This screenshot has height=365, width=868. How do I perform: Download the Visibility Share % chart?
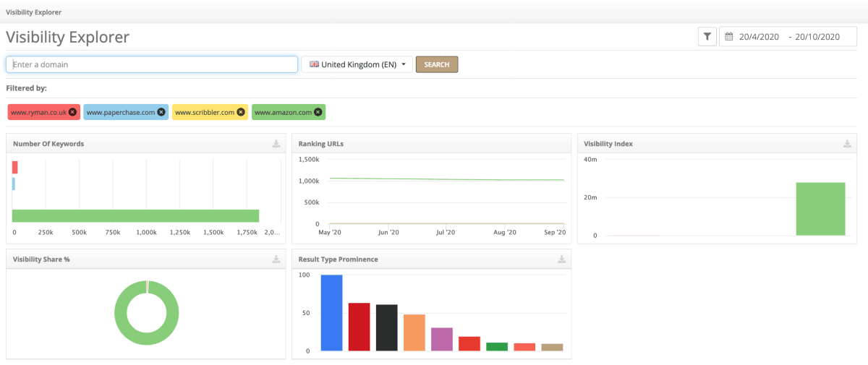(276, 259)
